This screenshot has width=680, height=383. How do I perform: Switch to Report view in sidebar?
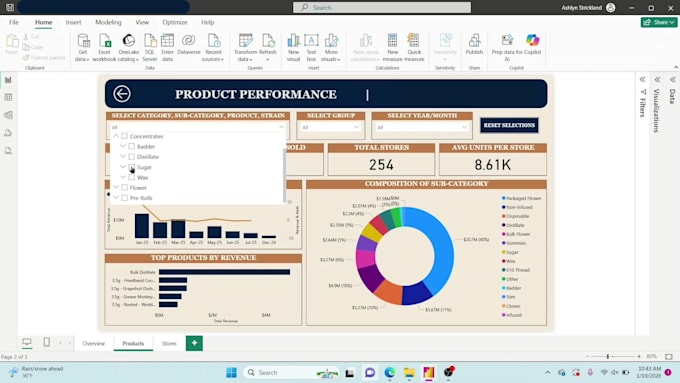(8, 80)
